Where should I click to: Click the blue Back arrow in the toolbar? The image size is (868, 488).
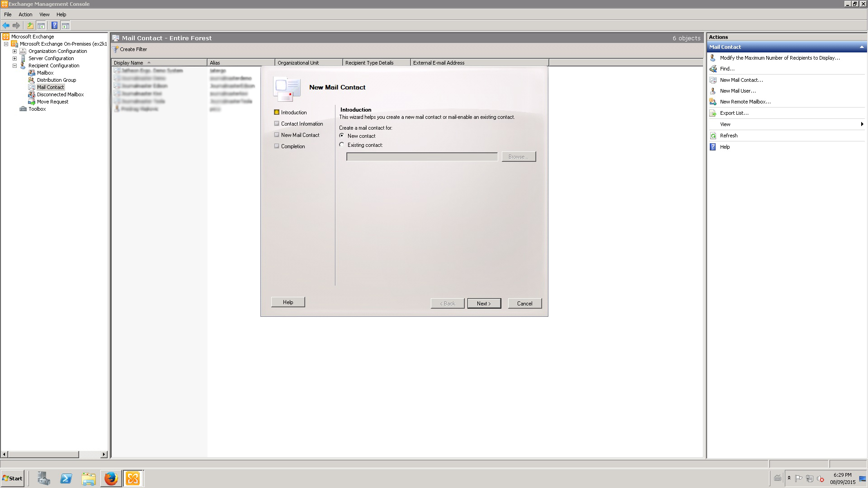coord(6,26)
